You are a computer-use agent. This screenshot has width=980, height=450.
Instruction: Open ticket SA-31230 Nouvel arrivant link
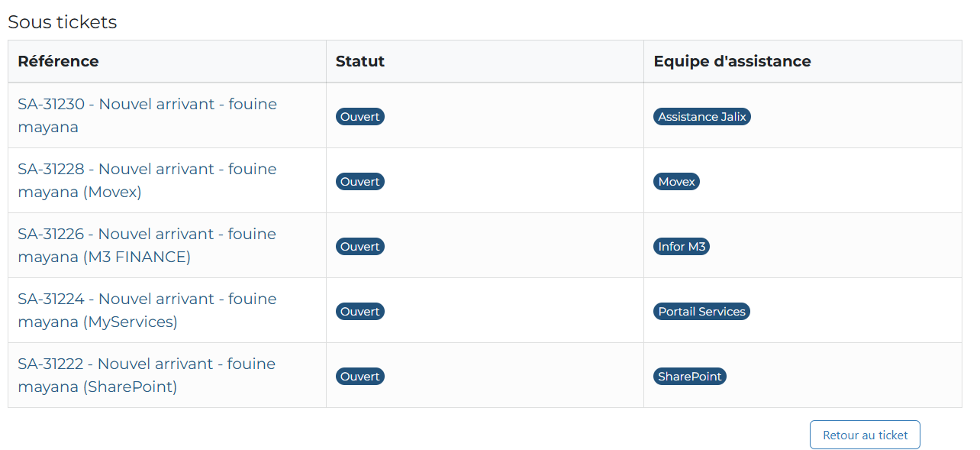click(147, 115)
